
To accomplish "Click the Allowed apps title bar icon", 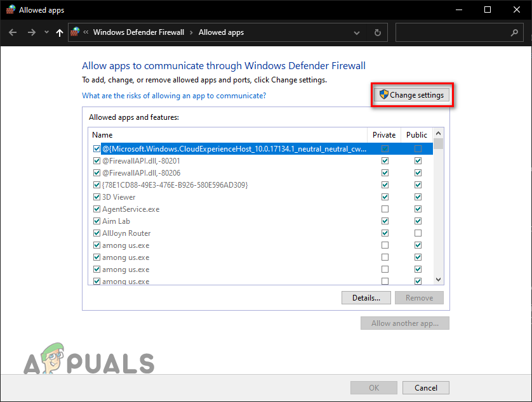I will point(11,10).
